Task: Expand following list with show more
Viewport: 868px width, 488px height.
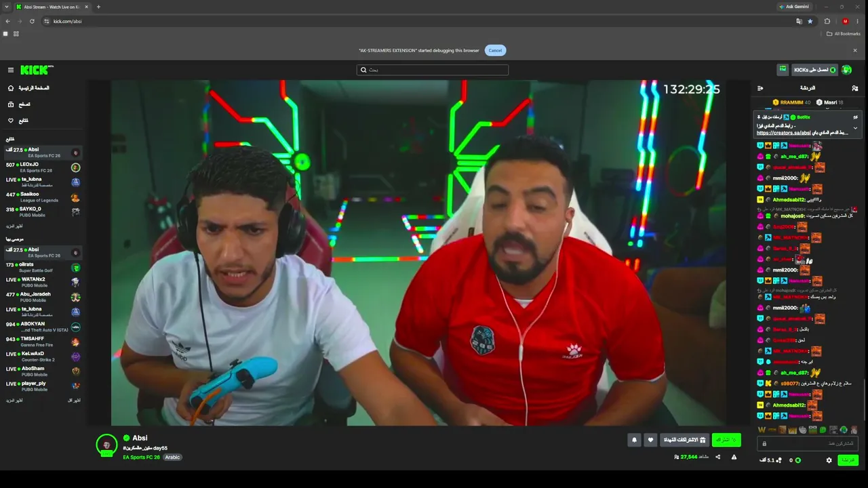Action: tap(14, 226)
